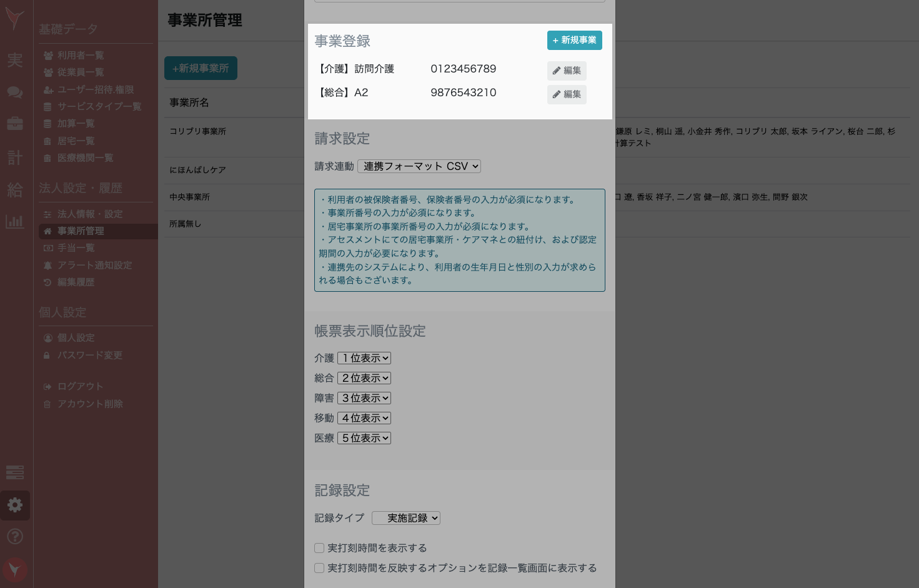
Task: Click the 実 icon in the left rail
Action: (x=15, y=61)
